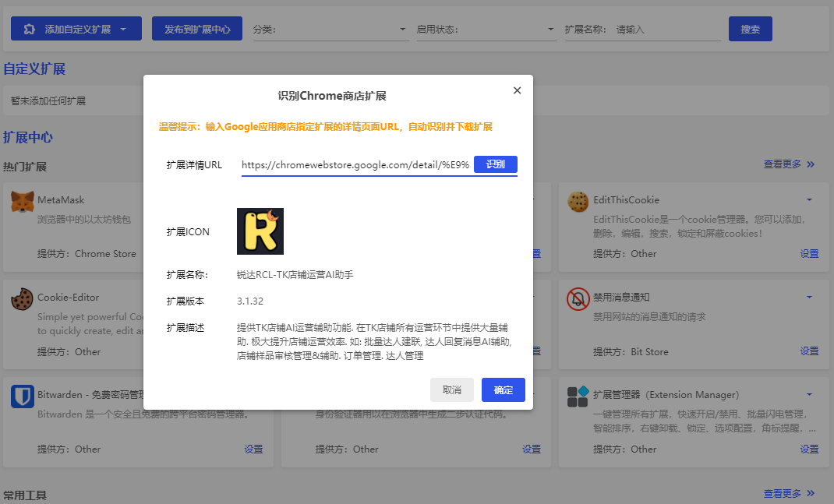Close the Chrome store extension dialog

tap(517, 90)
